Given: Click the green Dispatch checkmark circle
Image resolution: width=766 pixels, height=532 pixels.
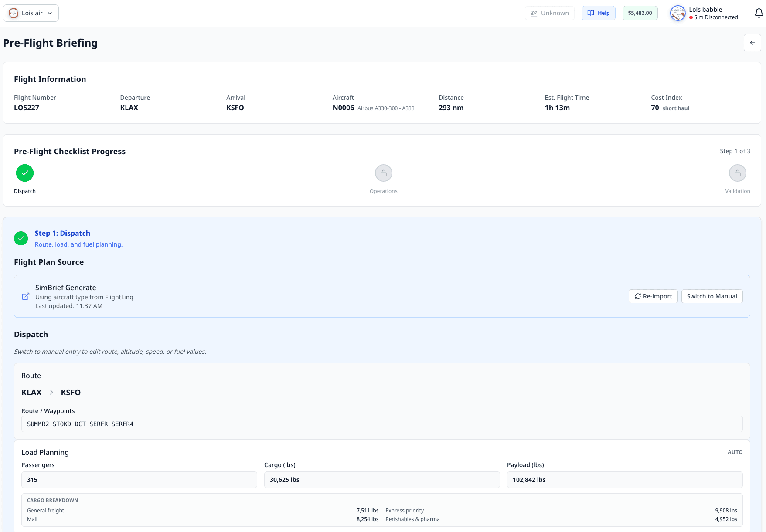Looking at the screenshot, I should coord(24,173).
